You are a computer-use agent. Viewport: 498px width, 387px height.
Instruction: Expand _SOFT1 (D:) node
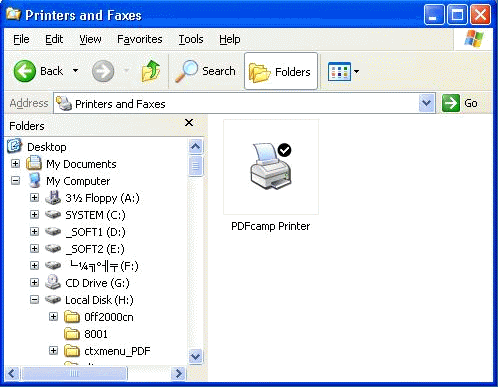click(34, 232)
